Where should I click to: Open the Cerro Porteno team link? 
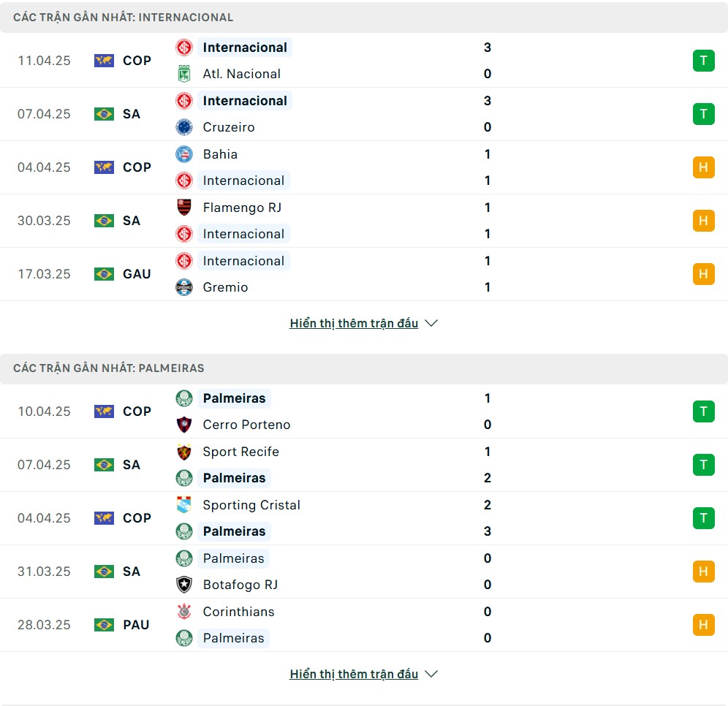pyautogui.click(x=246, y=425)
